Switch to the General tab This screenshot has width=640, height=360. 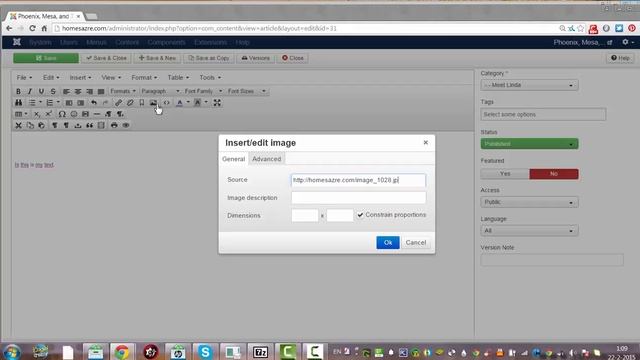[x=233, y=159]
